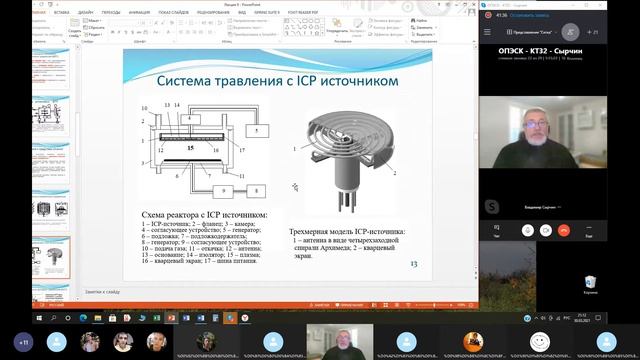640x360 pixels.
Task: Toggle bold formatting in the ribbon
Action: [x=113, y=32]
